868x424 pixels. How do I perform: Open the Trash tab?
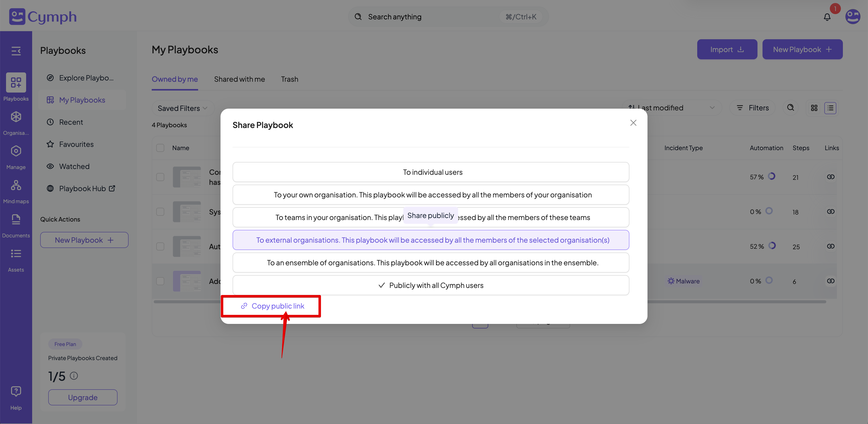[x=289, y=79]
